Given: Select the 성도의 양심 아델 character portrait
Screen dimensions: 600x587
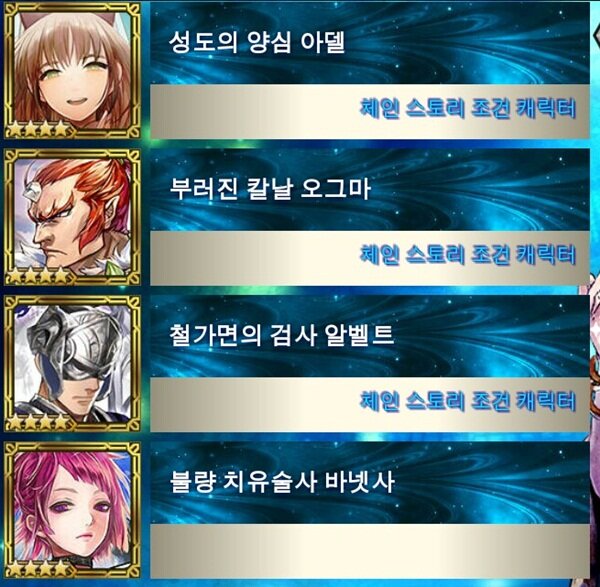Looking at the screenshot, I should (x=72, y=71).
